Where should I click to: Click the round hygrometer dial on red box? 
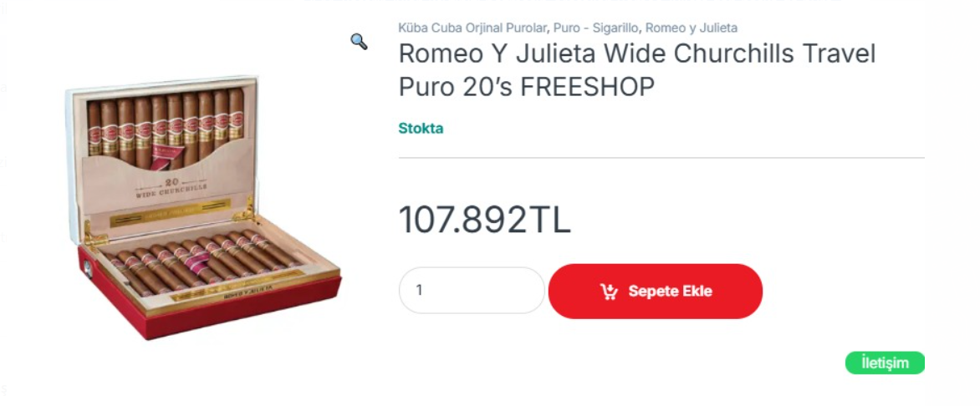88,269
